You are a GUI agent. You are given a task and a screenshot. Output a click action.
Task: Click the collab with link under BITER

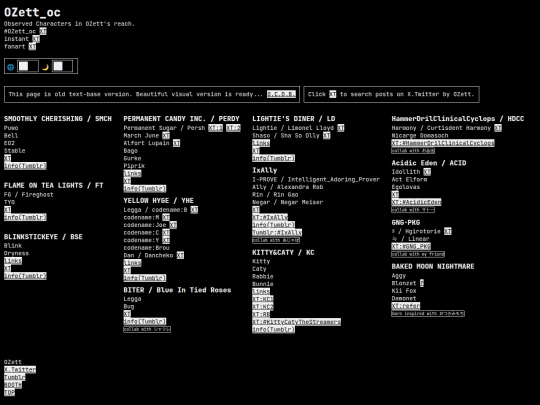147,329
